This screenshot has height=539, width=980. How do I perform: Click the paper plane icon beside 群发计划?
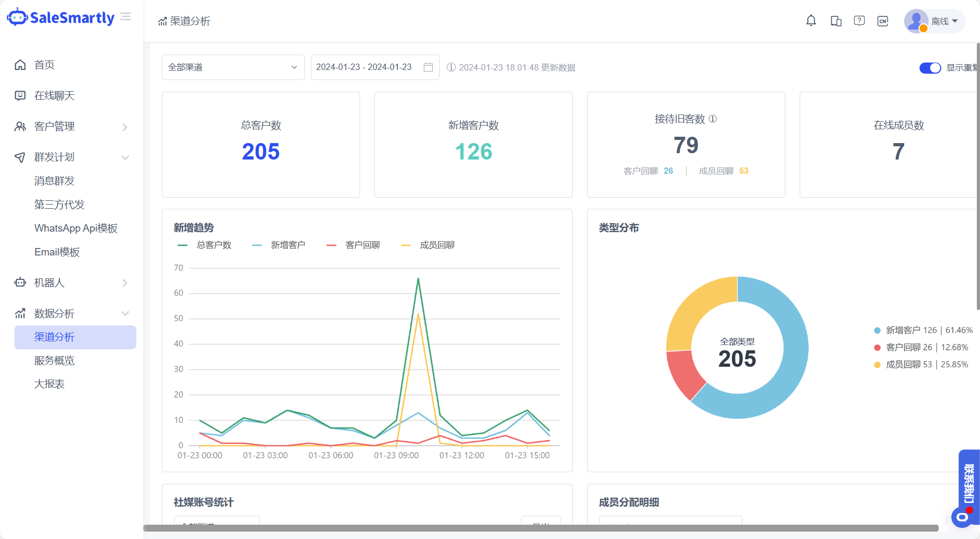[x=20, y=157]
